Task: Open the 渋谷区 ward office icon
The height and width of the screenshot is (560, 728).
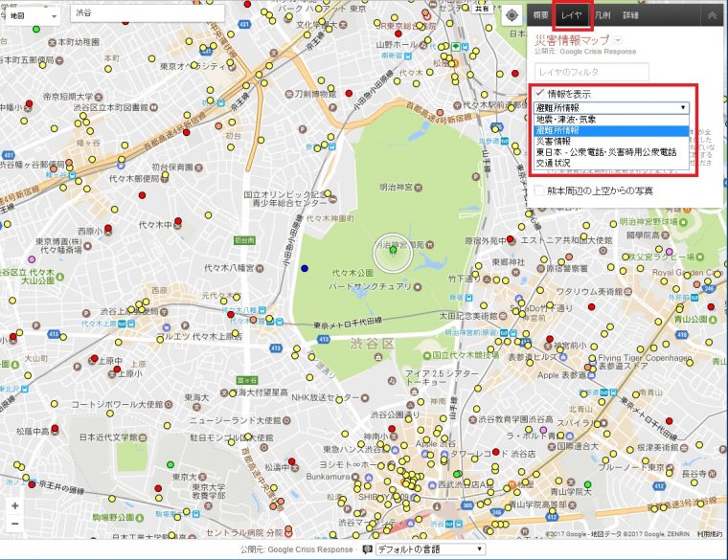Action: pos(378,357)
